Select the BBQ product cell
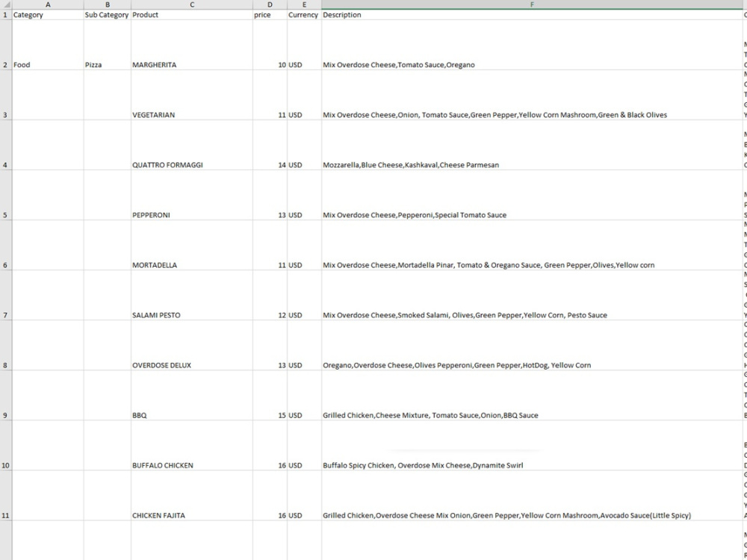Image resolution: width=747 pixels, height=560 pixels. point(192,395)
